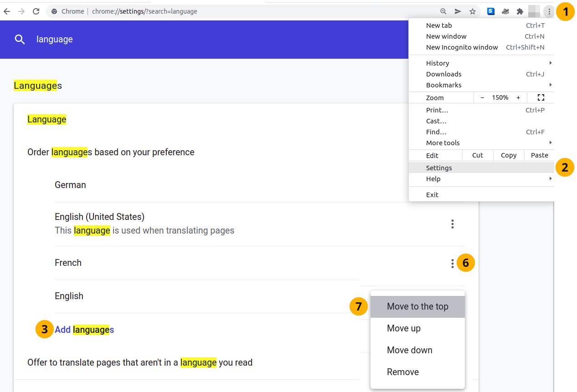Choose Move to the top
577x392 pixels.
click(x=417, y=307)
